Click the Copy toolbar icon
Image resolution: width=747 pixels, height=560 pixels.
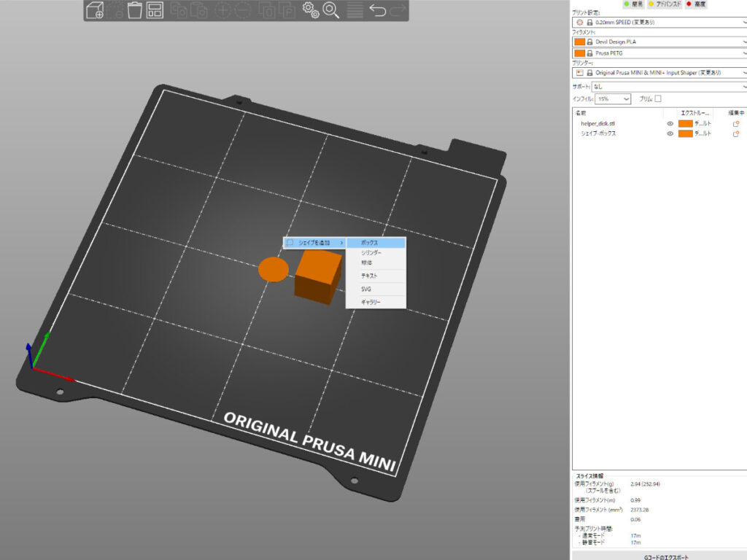pyautogui.click(x=179, y=9)
